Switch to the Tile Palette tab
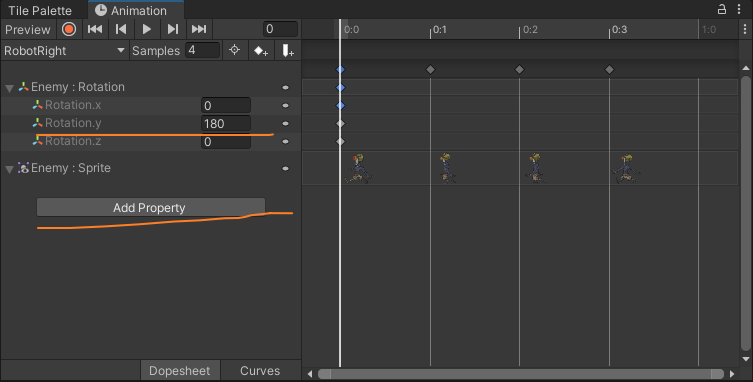 click(40, 11)
